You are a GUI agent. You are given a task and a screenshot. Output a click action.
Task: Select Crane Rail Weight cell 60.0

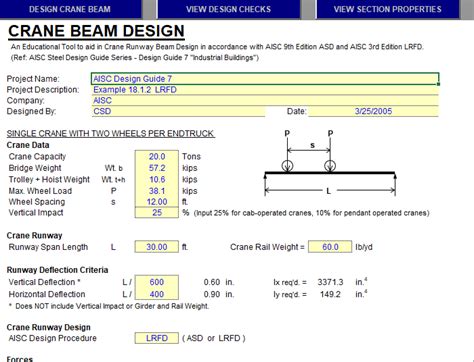point(330,247)
